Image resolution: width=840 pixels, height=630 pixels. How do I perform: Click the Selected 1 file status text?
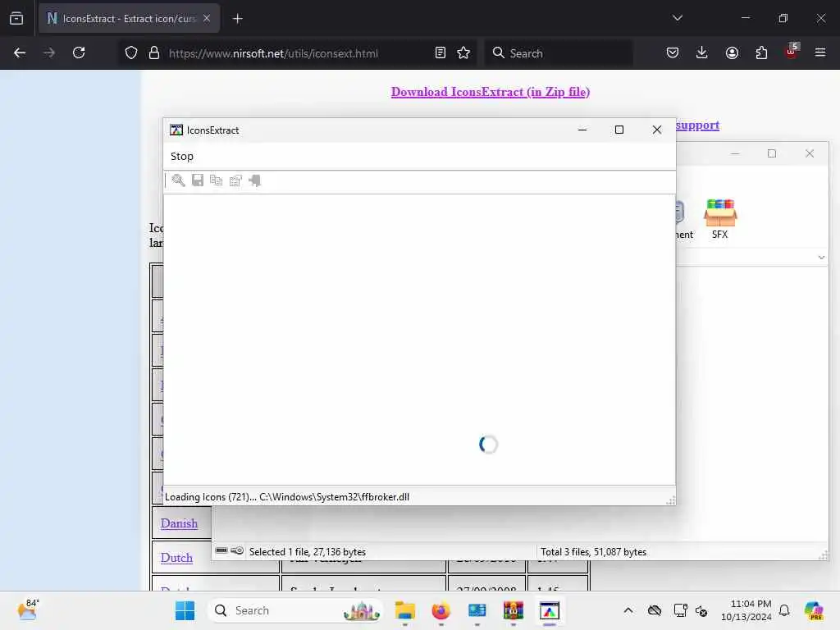click(x=308, y=552)
